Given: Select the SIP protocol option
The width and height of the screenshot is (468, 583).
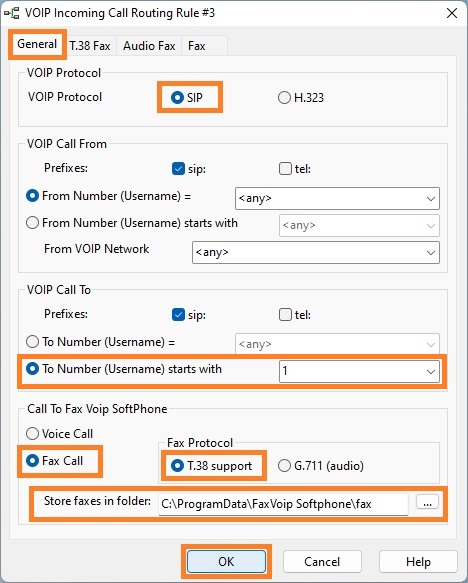Looking at the screenshot, I should (177, 98).
